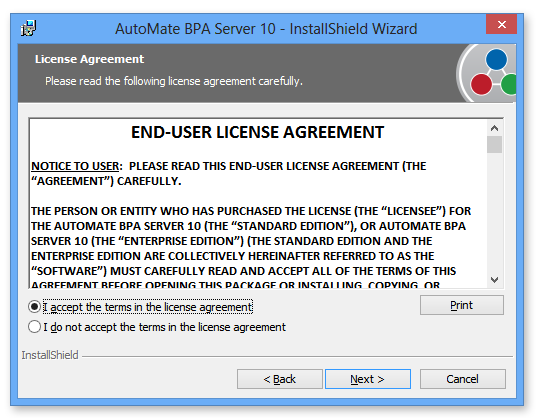Screen dimensions: 537x418
Task: Select 'I do not accept the terms' option
Action: [x=34, y=327]
